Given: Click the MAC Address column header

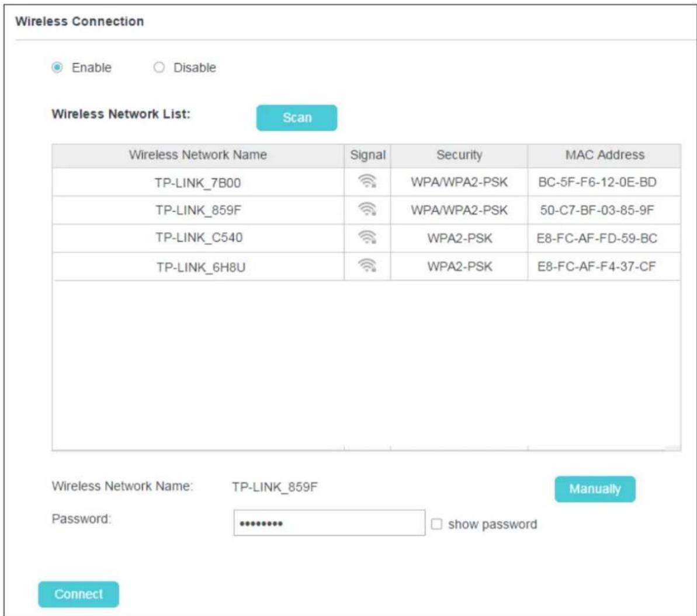Looking at the screenshot, I should point(605,155).
